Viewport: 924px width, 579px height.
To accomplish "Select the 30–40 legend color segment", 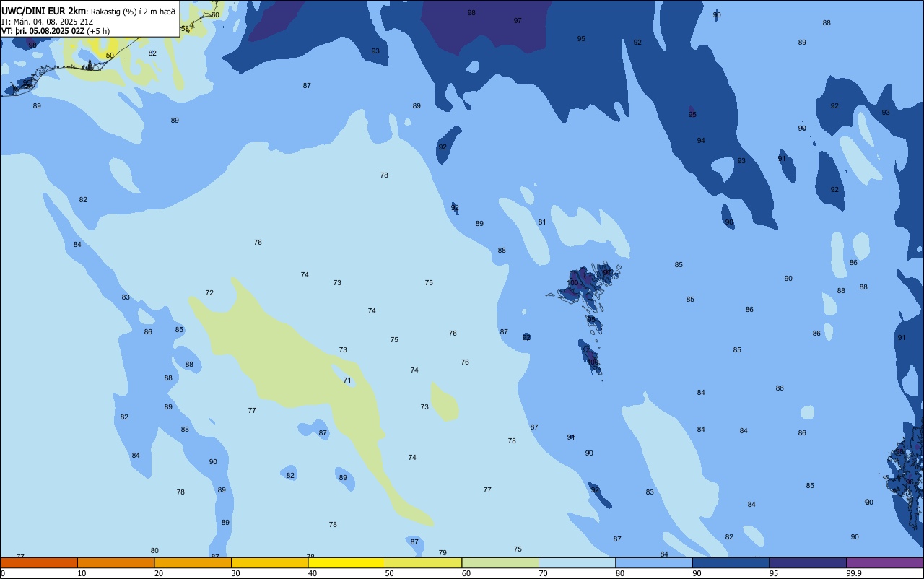I will (269, 562).
